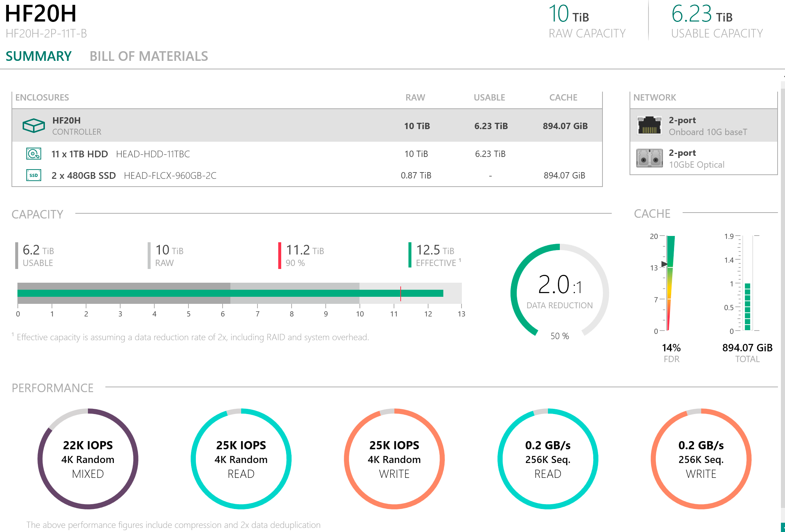Click the red 90% marker on capacity bar

401,293
